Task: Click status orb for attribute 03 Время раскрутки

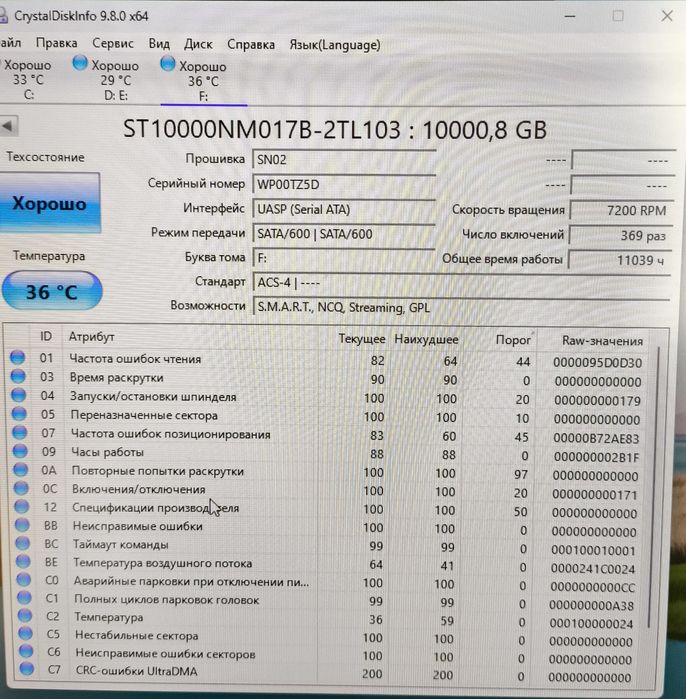Action: click(18, 376)
